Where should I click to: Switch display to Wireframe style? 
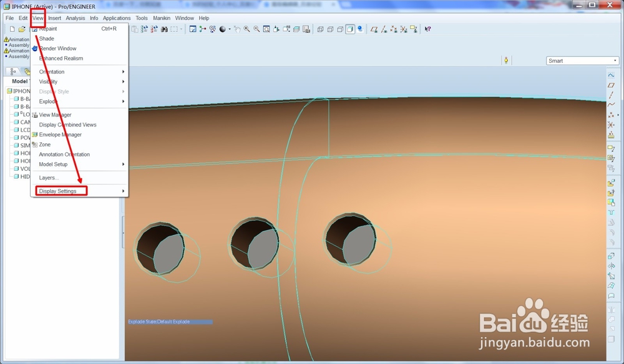click(x=320, y=29)
